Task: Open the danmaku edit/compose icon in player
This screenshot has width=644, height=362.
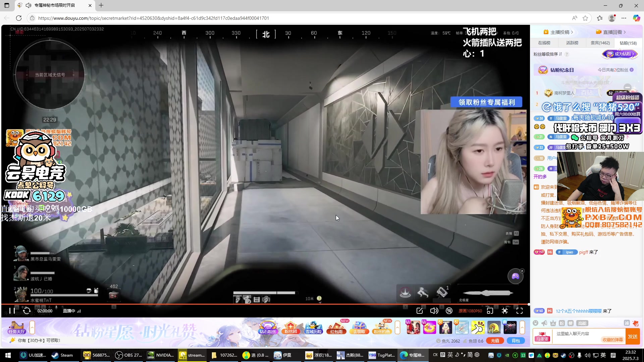Action: pyautogui.click(x=419, y=311)
